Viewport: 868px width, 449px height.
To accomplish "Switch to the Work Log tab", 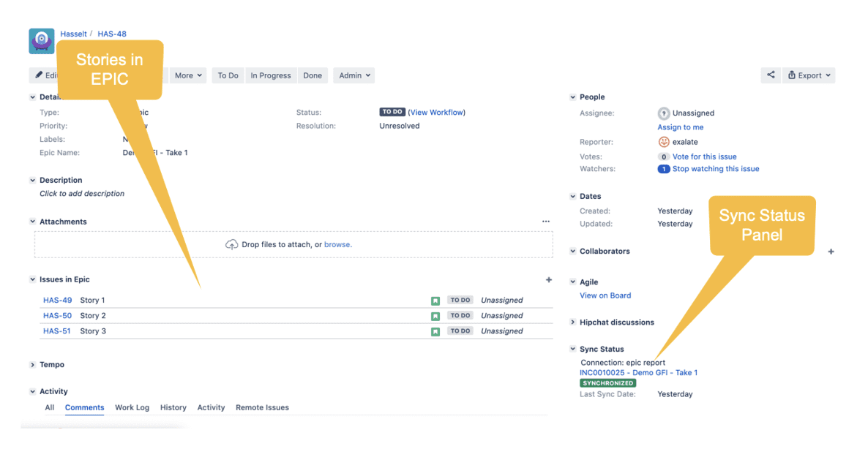I will click(132, 407).
